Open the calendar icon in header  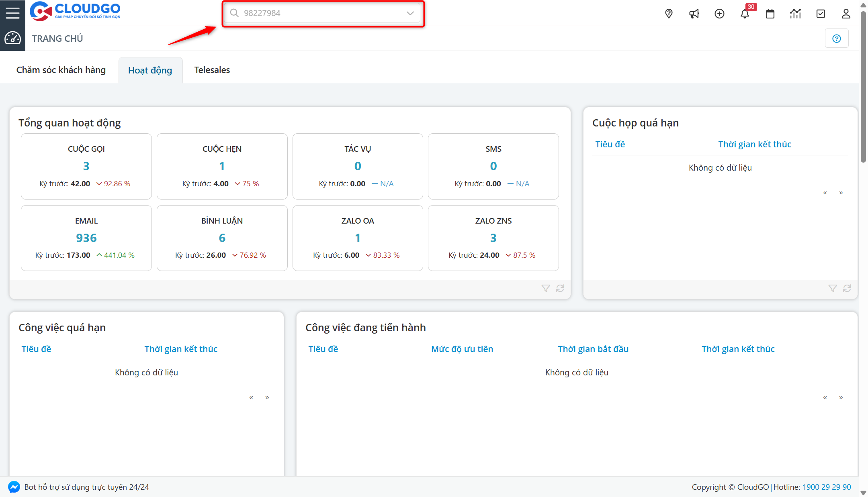[x=770, y=14]
